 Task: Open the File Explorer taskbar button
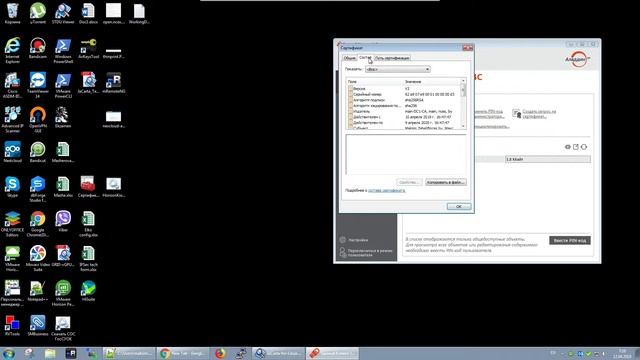click(x=50, y=353)
